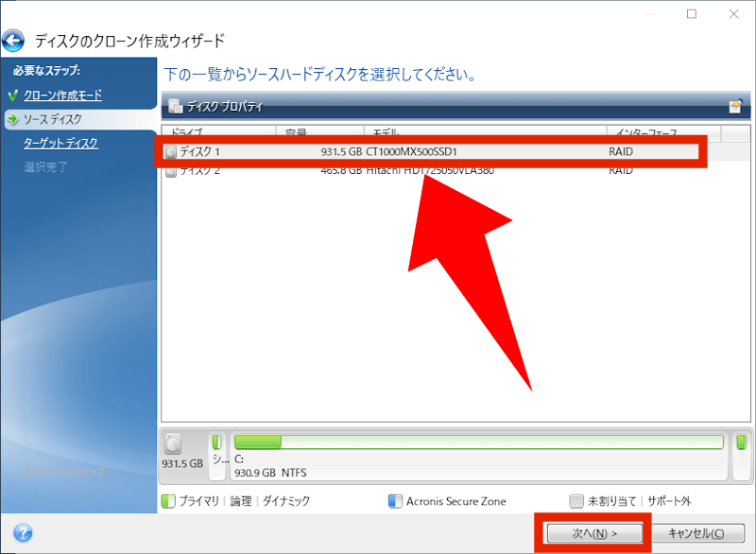Screen dimensions: 756x554
Task: Click the blue Acronis Secure Zone swatch
Action: (x=395, y=501)
